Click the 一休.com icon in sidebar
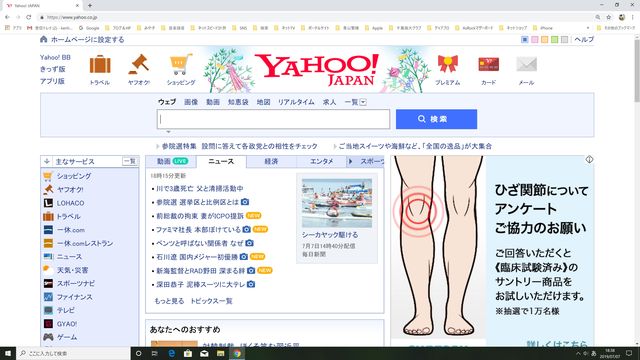 48,230
